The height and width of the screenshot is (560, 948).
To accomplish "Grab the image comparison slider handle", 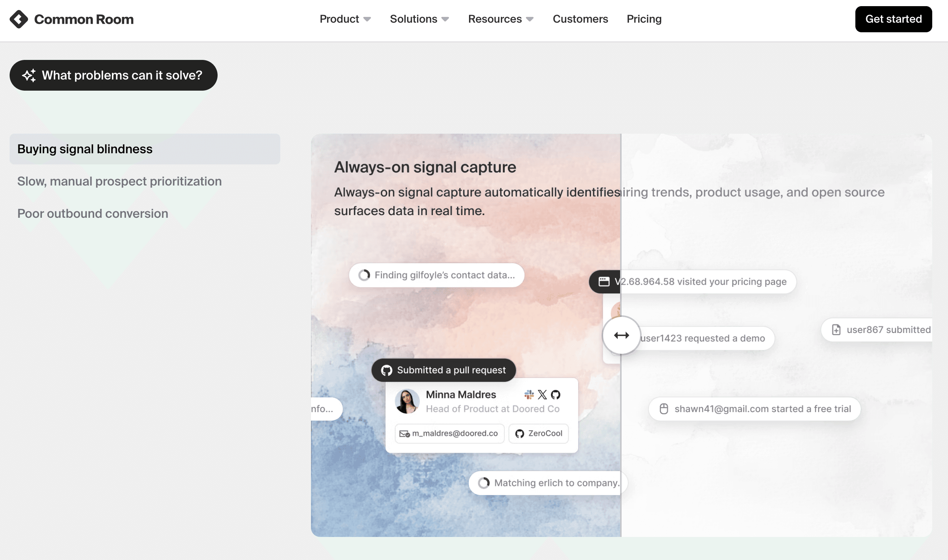I will point(621,335).
